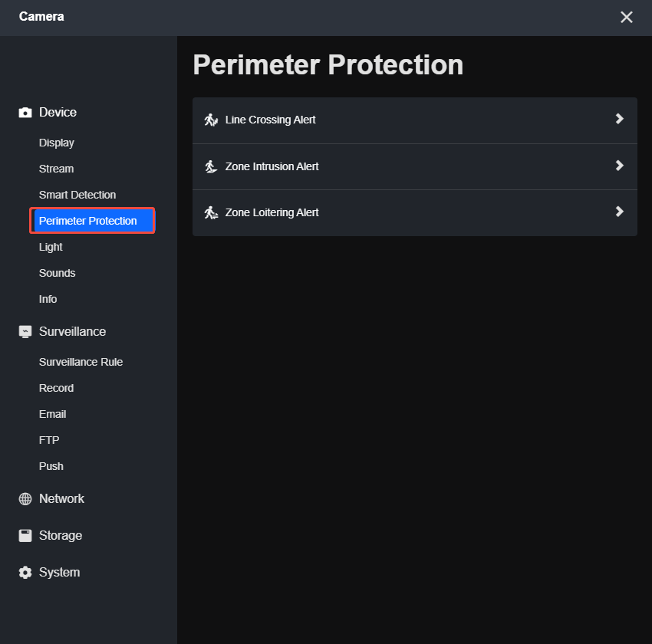652x644 pixels.
Task: Open the Stream settings
Action: click(x=56, y=169)
